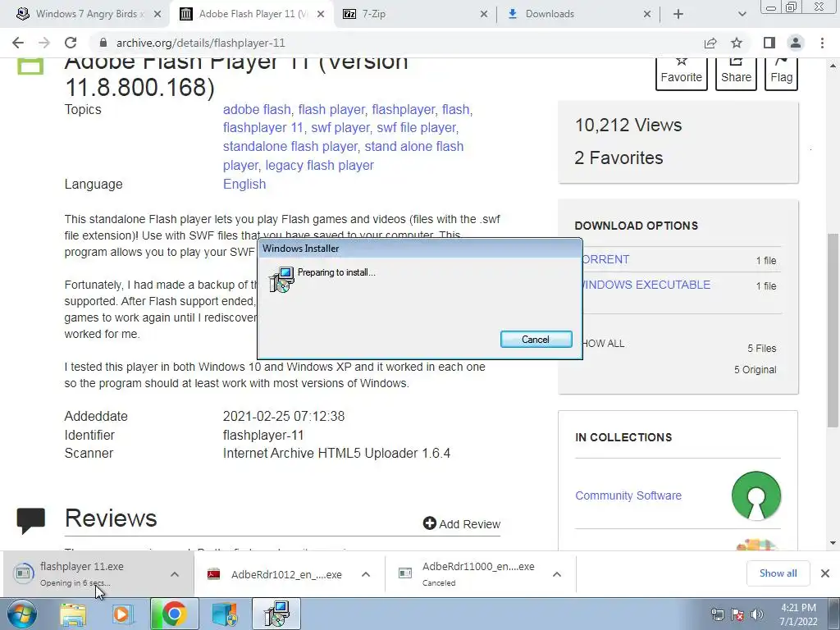Open the Windows Start menu
The width and height of the screenshot is (840, 630).
pyautogui.click(x=21, y=614)
